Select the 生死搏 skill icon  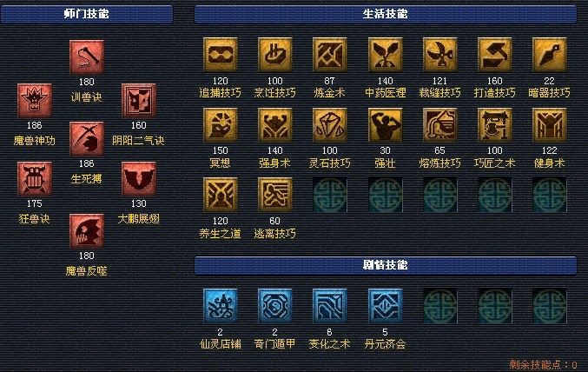click(87, 139)
